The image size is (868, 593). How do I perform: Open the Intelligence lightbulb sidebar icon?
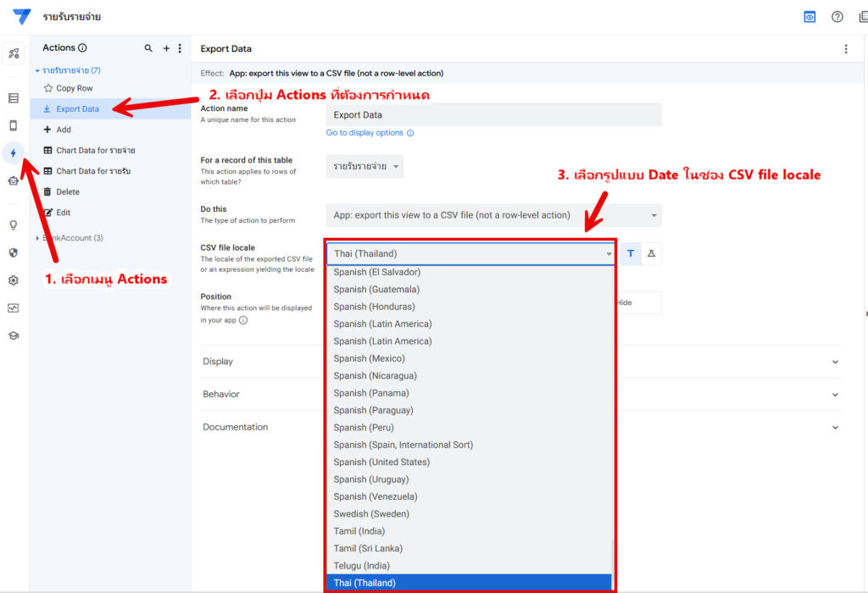[x=14, y=224]
